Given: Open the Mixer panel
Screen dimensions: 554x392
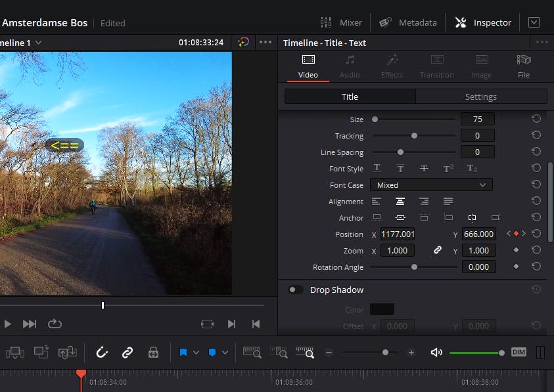Looking at the screenshot, I should (x=341, y=22).
